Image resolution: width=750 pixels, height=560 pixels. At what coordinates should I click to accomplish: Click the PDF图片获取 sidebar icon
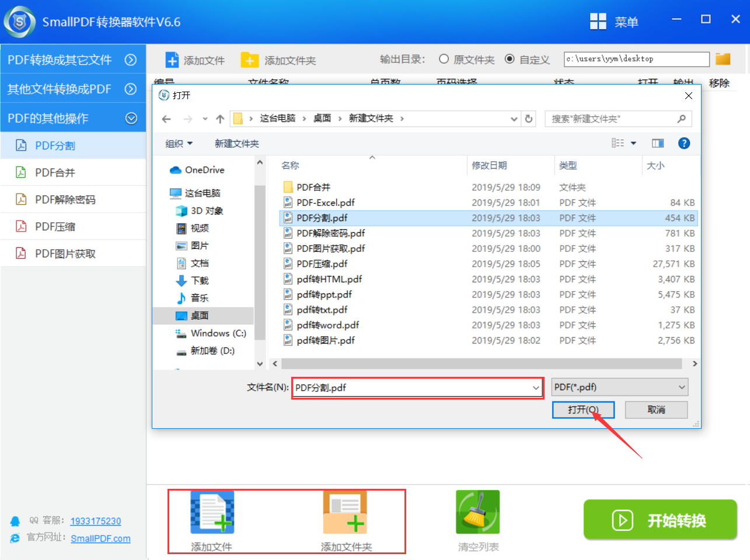point(21,253)
